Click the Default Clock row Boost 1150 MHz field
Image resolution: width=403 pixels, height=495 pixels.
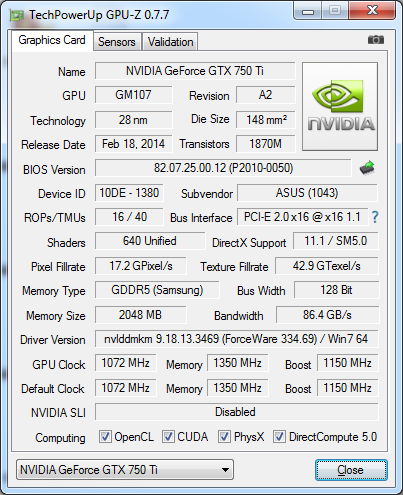[x=348, y=388]
